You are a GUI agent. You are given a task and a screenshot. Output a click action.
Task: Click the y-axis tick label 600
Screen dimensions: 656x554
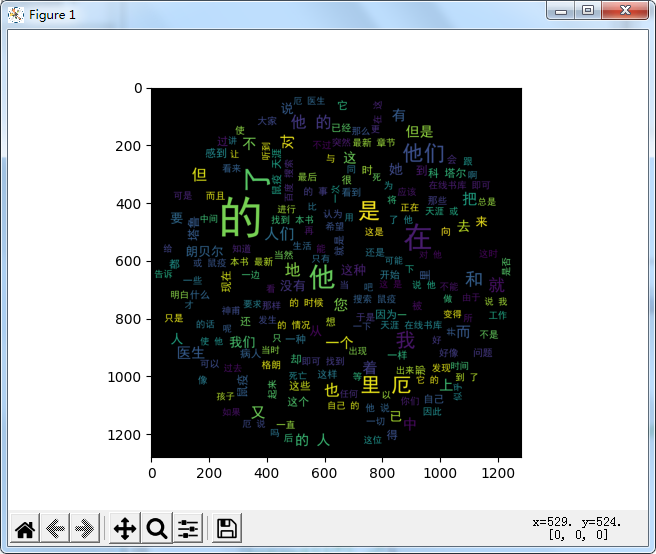coord(128,262)
